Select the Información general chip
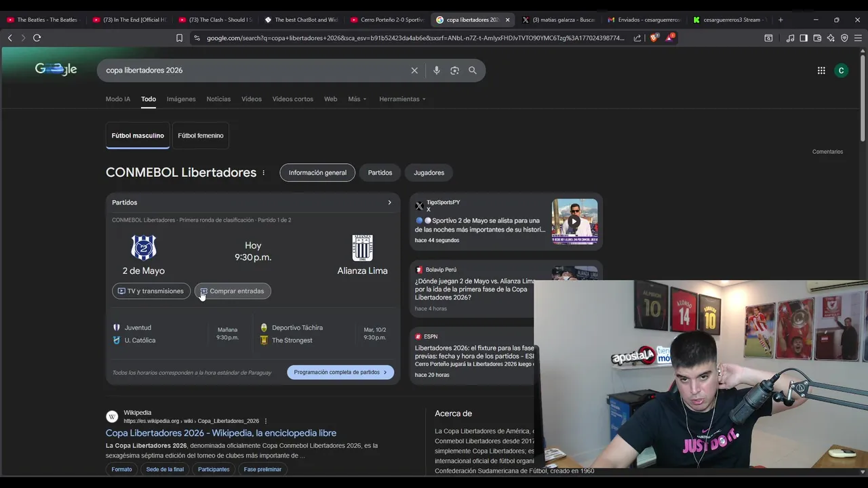The height and width of the screenshot is (488, 868). pos(317,173)
